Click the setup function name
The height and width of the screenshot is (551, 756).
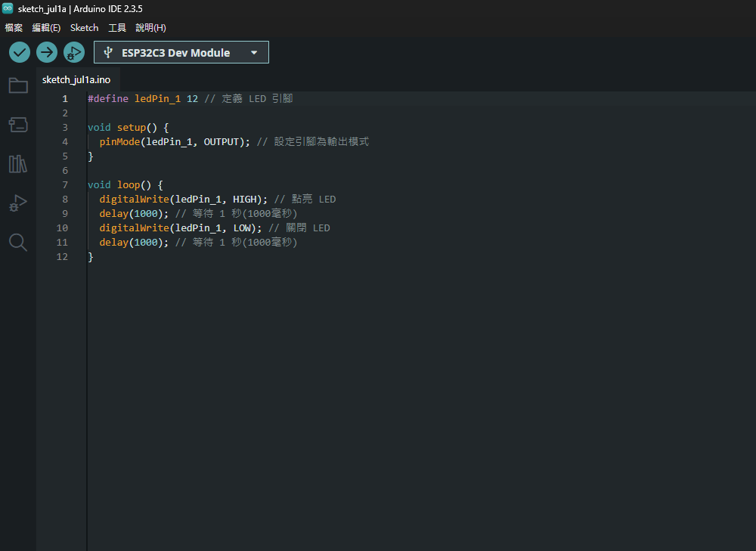(132, 128)
